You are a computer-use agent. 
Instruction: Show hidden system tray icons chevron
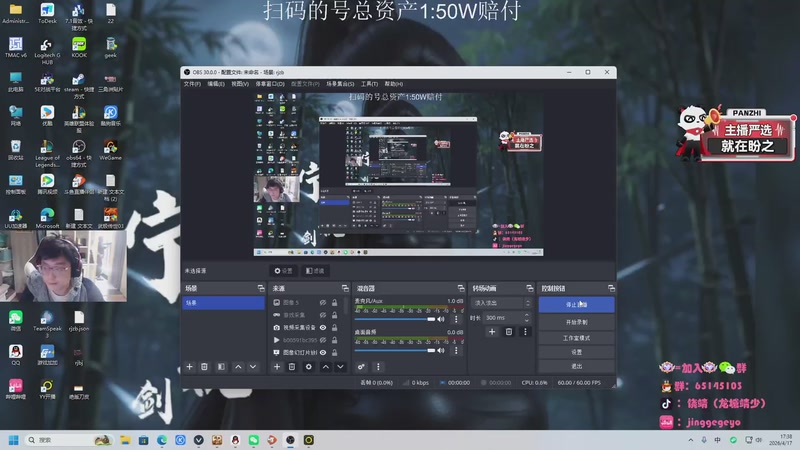pyautogui.click(x=691, y=440)
